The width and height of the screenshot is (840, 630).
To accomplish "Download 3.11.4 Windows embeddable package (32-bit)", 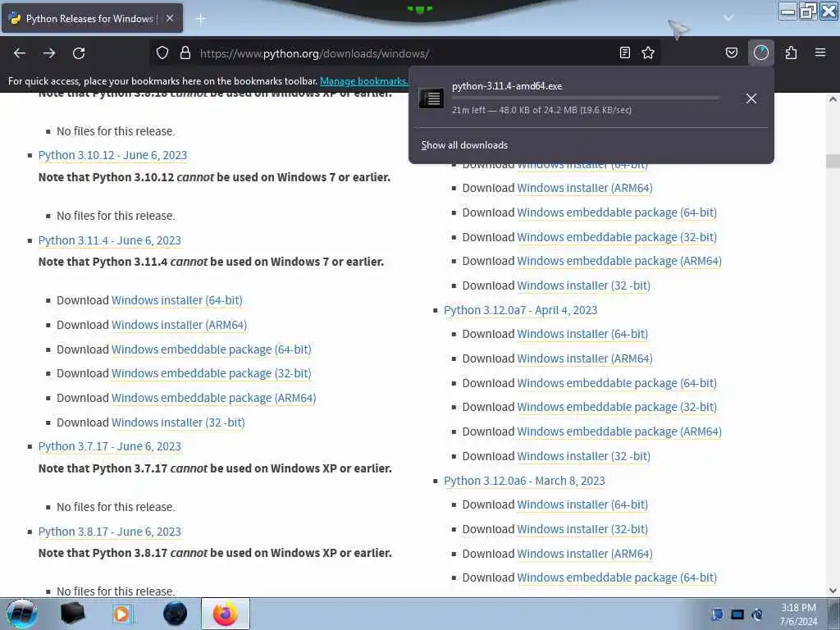I will [x=211, y=373].
